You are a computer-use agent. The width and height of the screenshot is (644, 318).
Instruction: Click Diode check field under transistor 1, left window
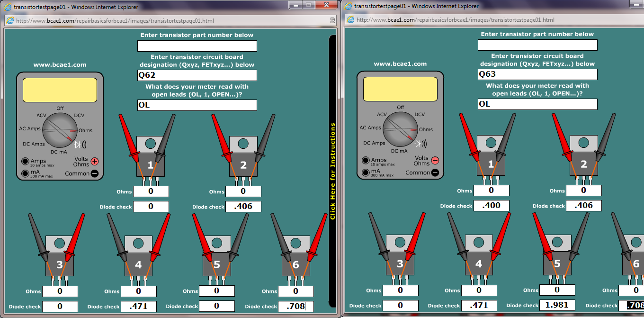(151, 207)
